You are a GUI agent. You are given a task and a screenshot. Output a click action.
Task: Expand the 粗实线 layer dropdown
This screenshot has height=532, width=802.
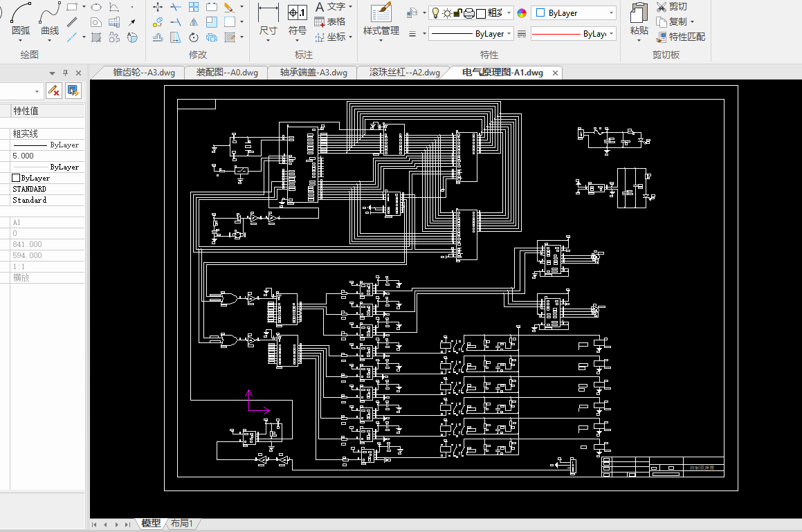[509, 12]
